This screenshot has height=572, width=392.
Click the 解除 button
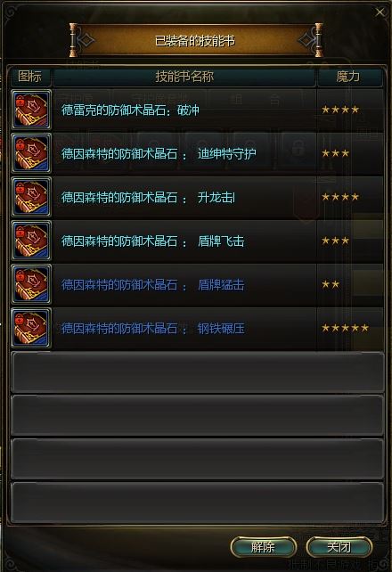click(x=264, y=547)
